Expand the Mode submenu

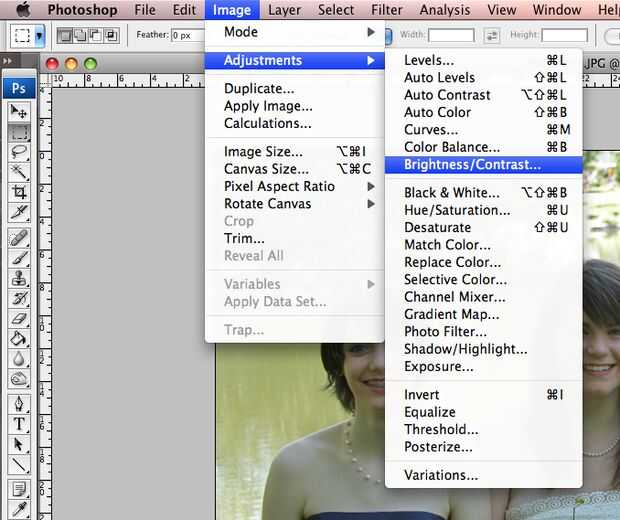(295, 32)
